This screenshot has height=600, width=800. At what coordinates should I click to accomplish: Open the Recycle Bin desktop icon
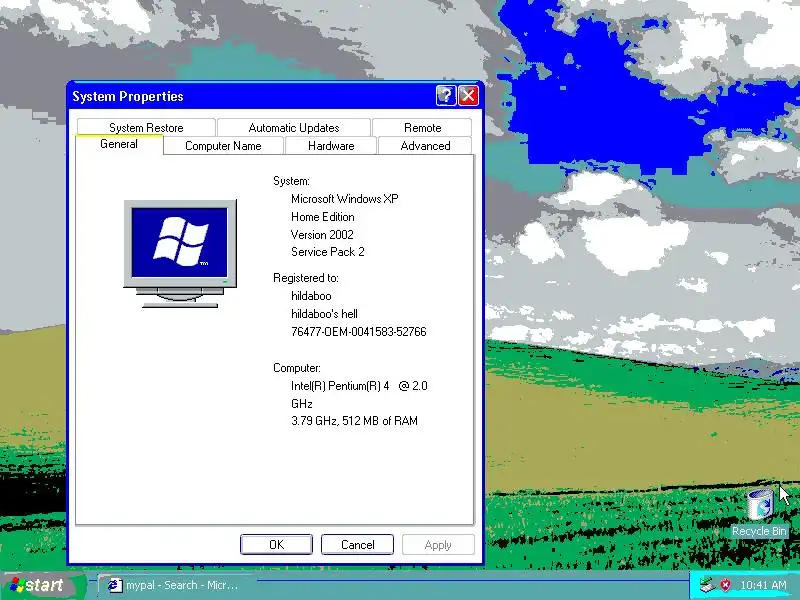(x=759, y=513)
